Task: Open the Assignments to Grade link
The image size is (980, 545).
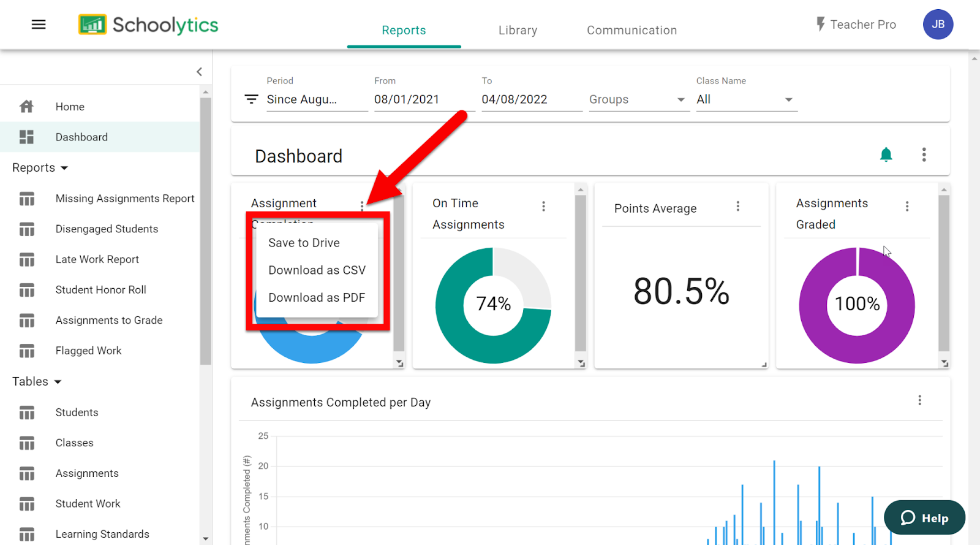Action: [109, 320]
